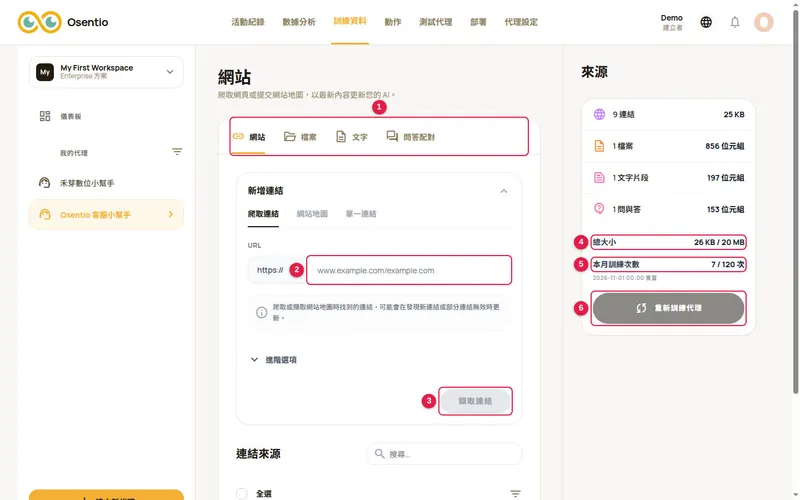Click the purple globe icon for 9 連結
This screenshot has height=500, width=800.
599,114
